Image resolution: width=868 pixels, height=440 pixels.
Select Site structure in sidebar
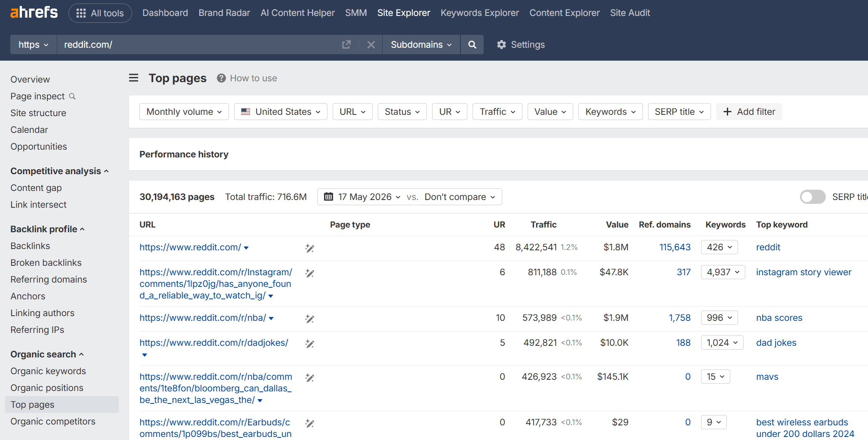(38, 113)
